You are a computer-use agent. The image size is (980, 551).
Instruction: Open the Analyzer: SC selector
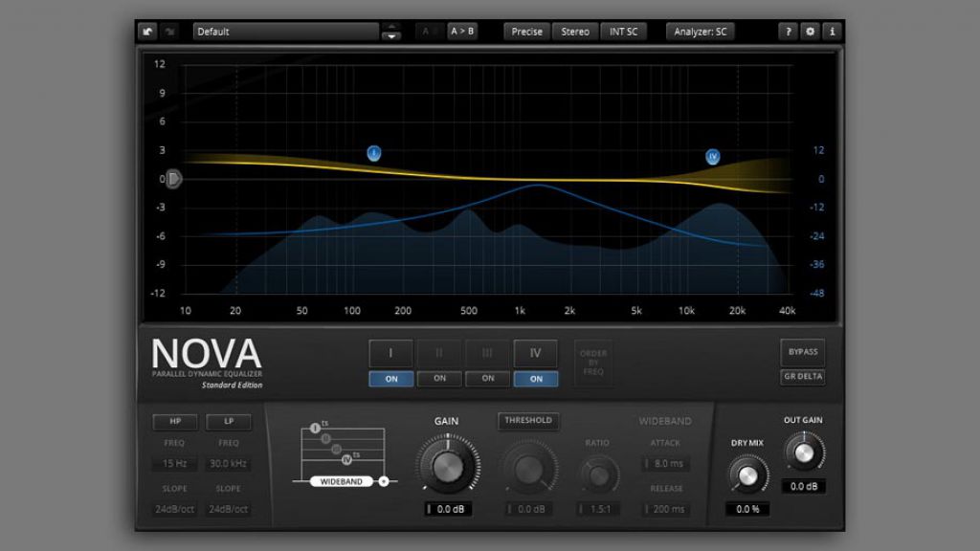[x=700, y=32]
